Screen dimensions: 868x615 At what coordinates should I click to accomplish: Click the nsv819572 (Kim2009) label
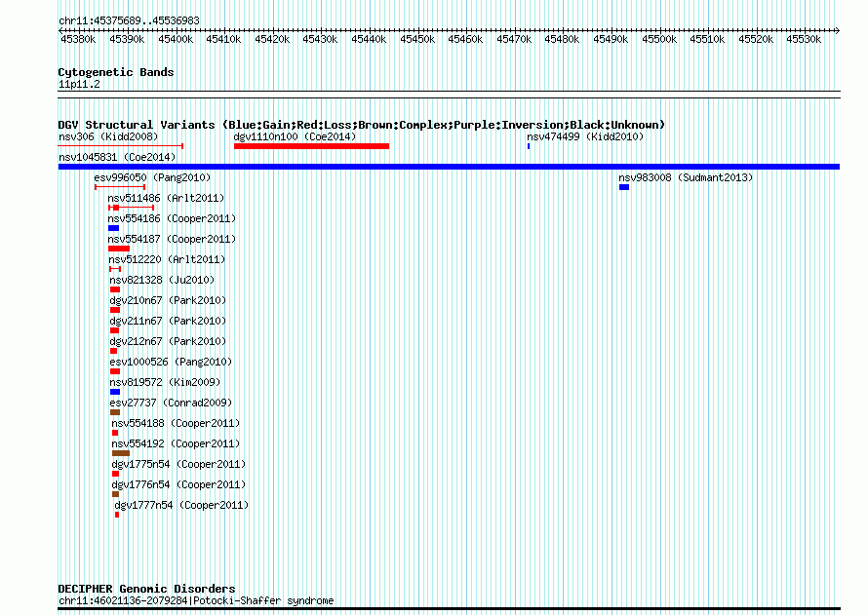pyautogui.click(x=165, y=382)
